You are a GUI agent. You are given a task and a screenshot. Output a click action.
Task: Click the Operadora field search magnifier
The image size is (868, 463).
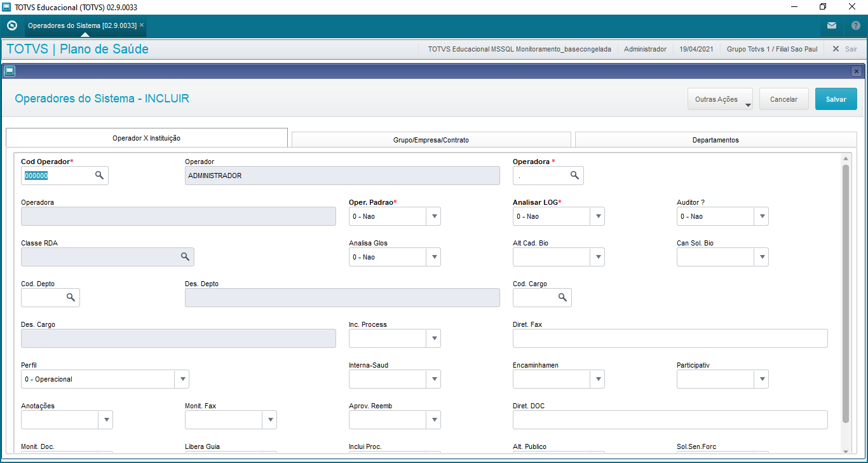click(x=574, y=176)
